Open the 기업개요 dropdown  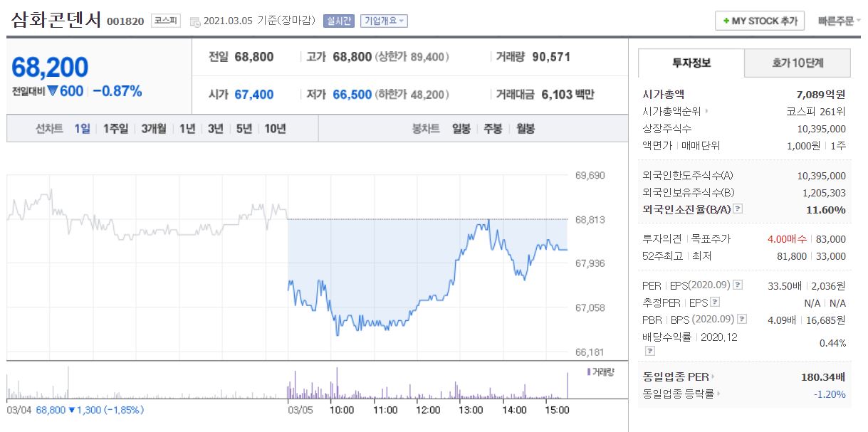(385, 21)
